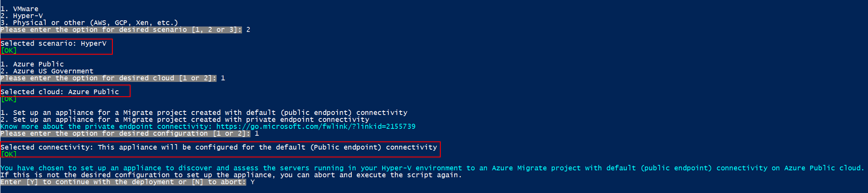Click the "Selected connectivity" result line

[x=219, y=147]
